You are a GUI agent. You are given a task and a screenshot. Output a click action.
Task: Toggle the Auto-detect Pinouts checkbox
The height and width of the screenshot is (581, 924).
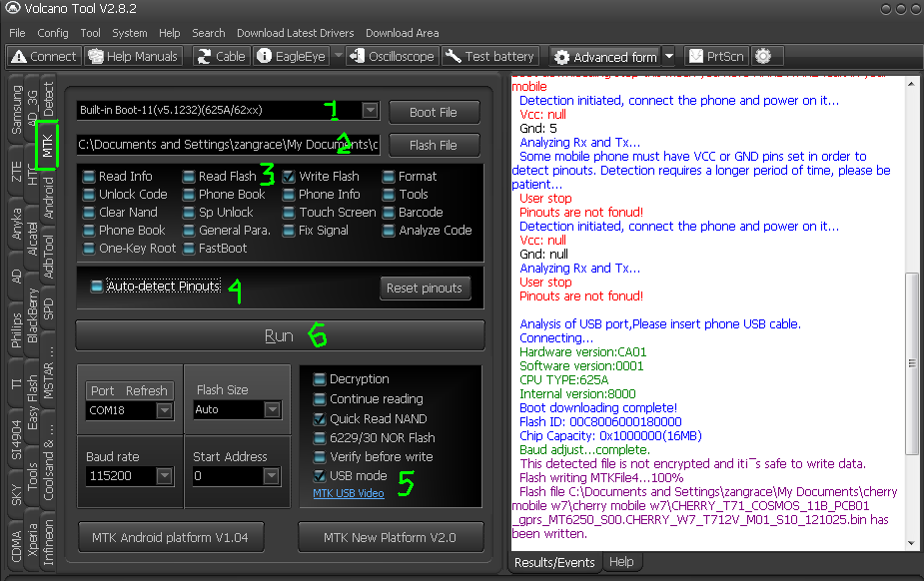click(97, 287)
